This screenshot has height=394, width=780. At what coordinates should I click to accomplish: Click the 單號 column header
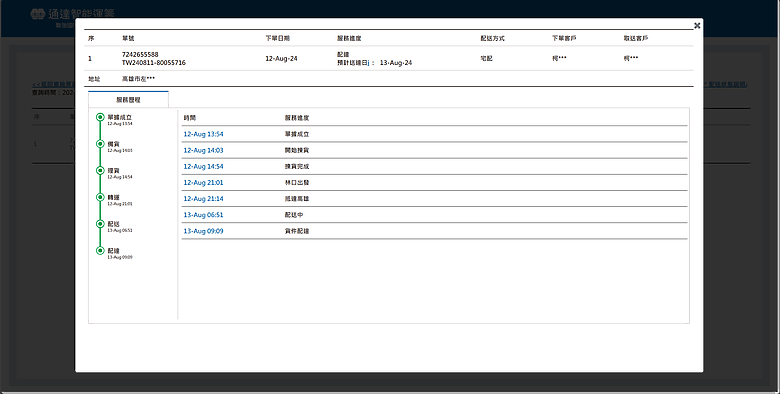point(128,38)
